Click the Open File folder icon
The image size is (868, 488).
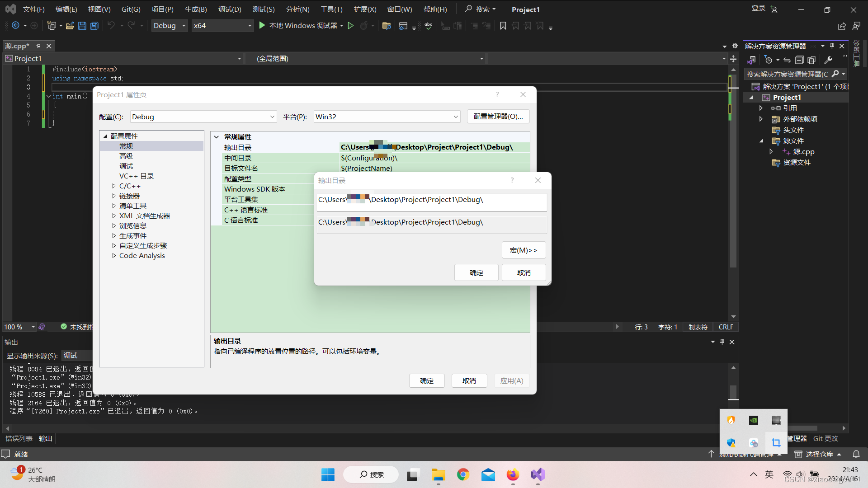tap(70, 26)
